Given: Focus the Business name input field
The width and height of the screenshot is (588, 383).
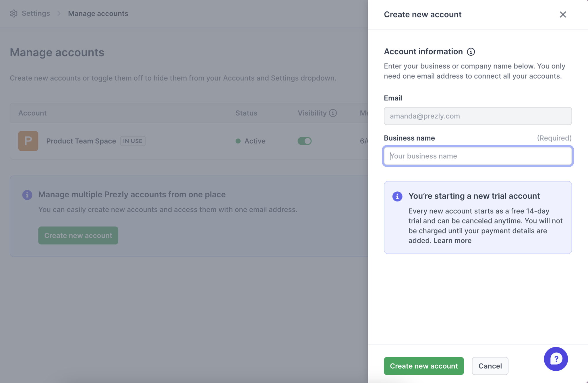Looking at the screenshot, I should 478,156.
